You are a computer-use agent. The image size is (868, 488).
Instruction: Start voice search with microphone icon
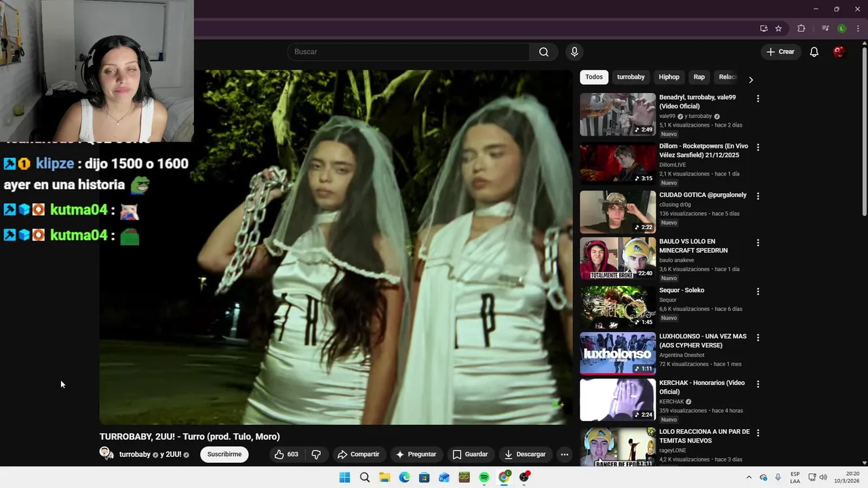coord(574,52)
